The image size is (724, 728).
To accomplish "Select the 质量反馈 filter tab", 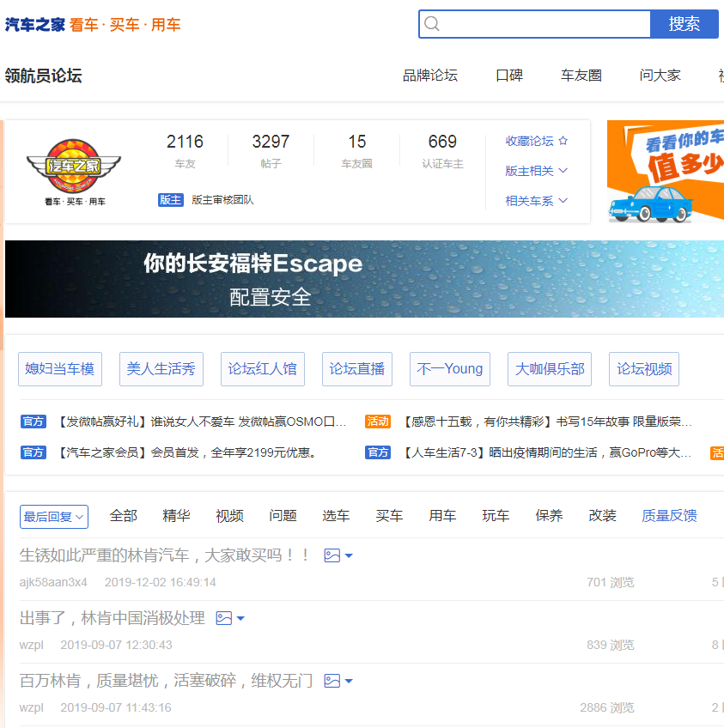I will click(x=669, y=516).
